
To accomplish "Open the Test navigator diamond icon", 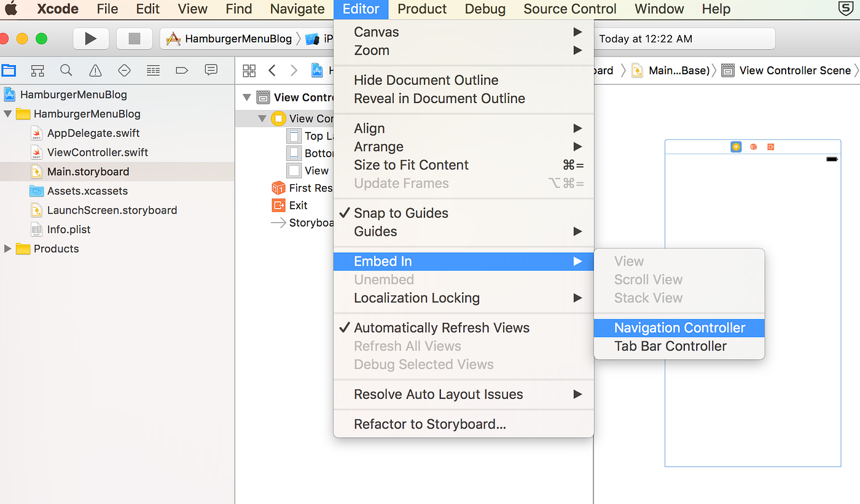I will pos(124,70).
